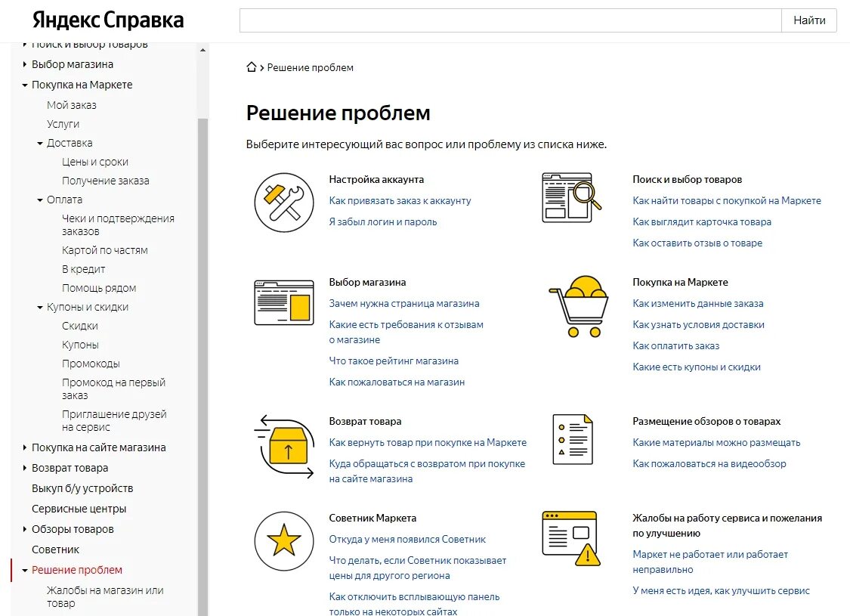The height and width of the screenshot is (616, 850).
Task: Click Решение проблем breadcrumb text
Action: pos(310,67)
